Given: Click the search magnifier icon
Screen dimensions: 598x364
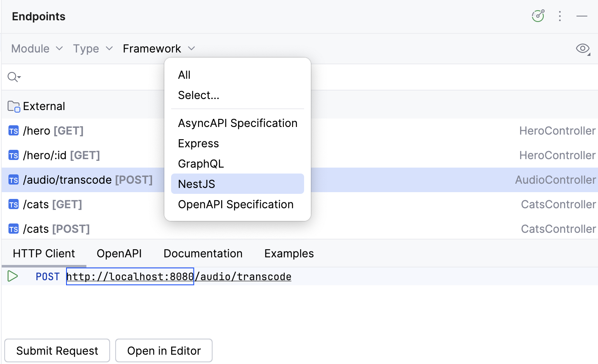Looking at the screenshot, I should (x=13, y=77).
